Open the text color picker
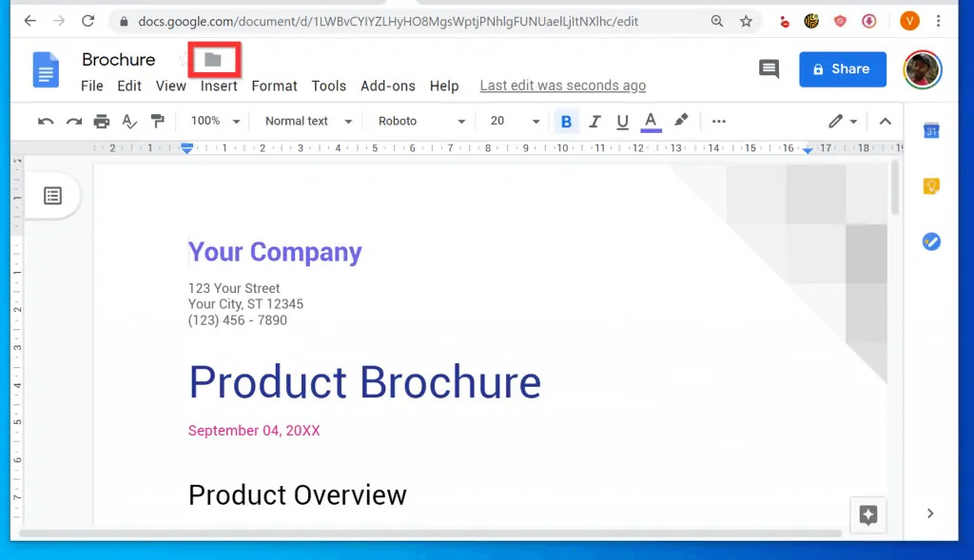 pos(651,121)
